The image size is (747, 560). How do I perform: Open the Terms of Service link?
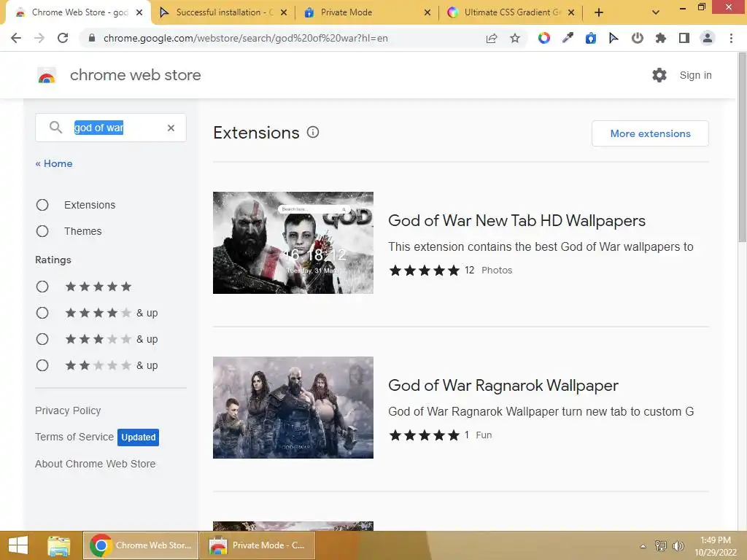[x=74, y=437]
